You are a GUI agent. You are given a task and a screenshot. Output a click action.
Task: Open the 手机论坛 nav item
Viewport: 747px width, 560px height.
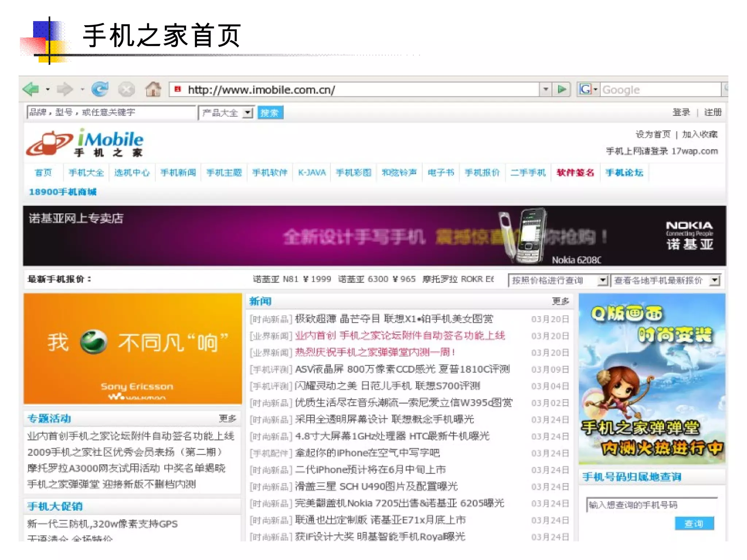coord(624,172)
